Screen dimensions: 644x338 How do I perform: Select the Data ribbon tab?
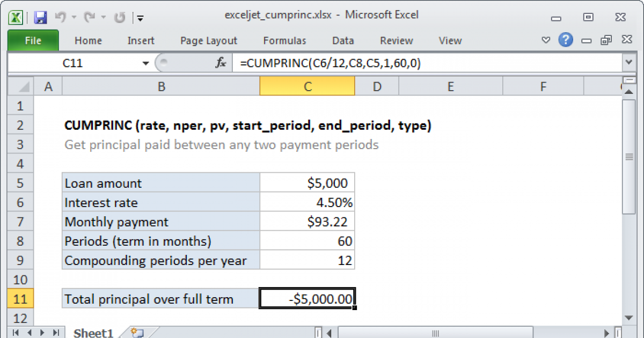coord(342,40)
